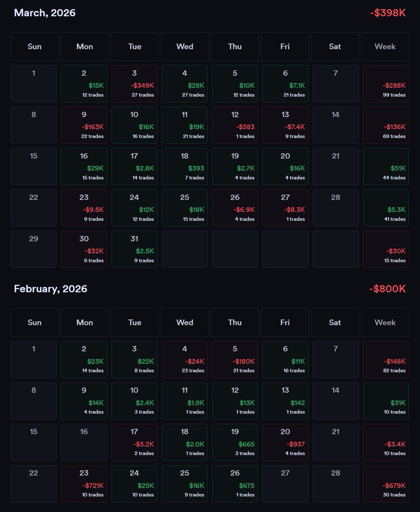420x512 pixels.
Task: Select empty March 14 Saturday cell
Action: [x=335, y=125]
